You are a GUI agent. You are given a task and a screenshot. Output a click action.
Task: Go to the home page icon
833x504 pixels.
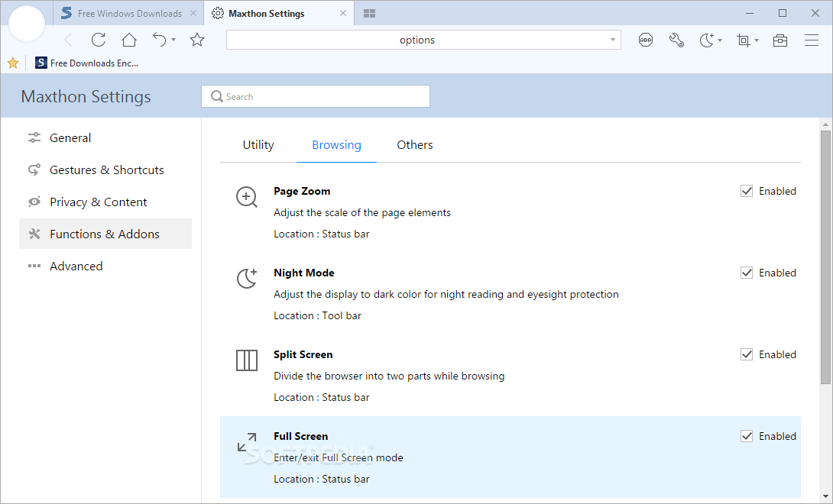coord(128,40)
